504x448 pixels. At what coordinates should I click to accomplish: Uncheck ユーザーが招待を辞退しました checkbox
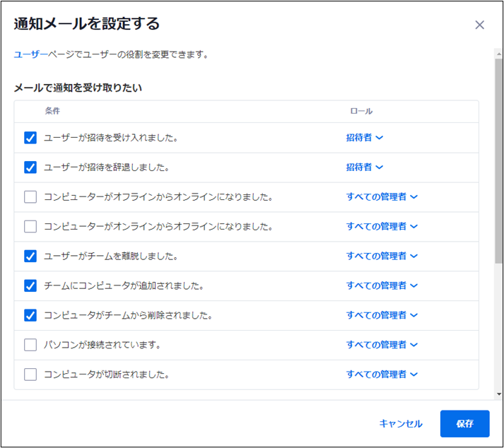(30, 167)
